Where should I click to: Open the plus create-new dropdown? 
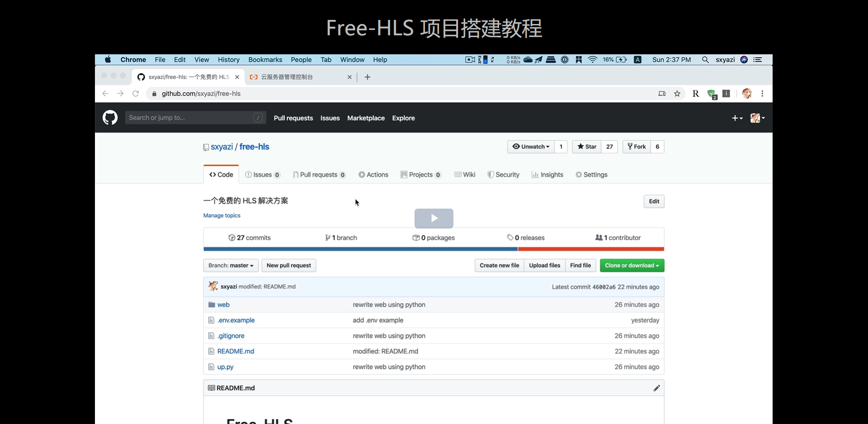click(737, 118)
